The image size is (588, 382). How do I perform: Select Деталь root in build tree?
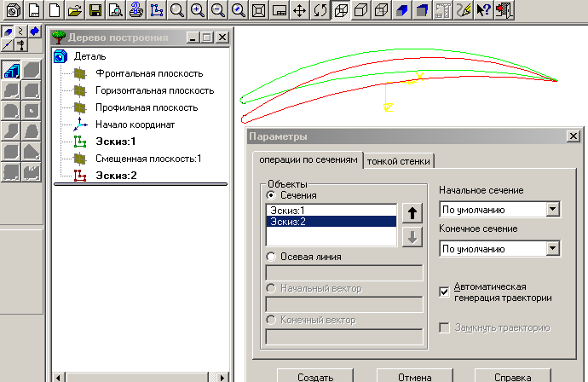click(90, 56)
